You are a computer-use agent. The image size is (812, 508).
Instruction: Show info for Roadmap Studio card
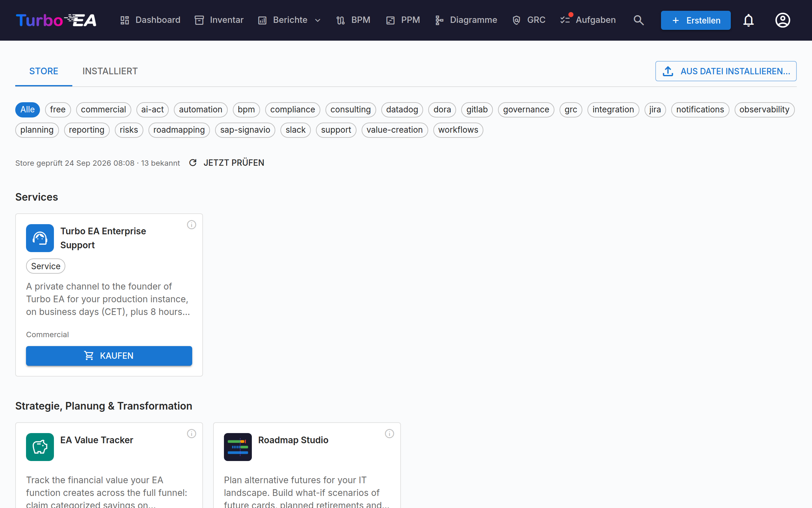[x=389, y=434]
